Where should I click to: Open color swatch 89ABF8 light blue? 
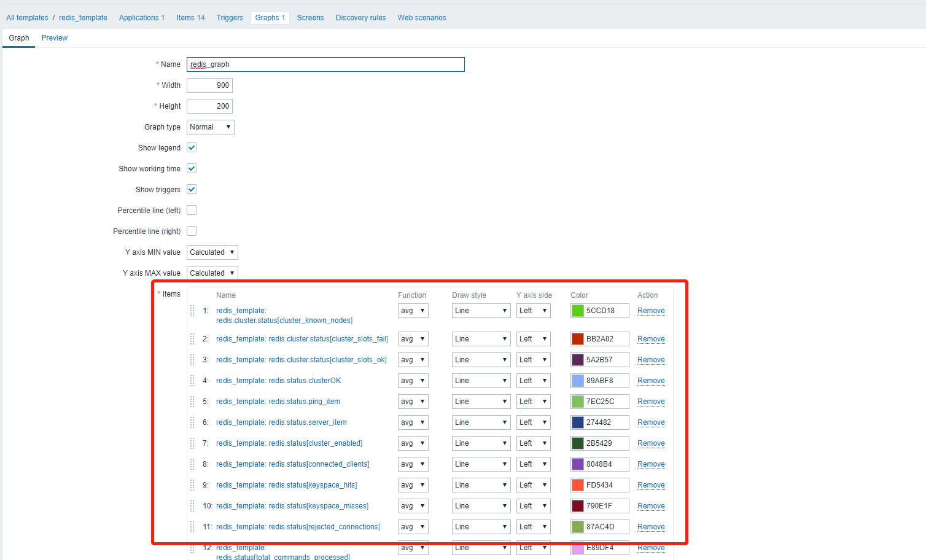tap(577, 381)
